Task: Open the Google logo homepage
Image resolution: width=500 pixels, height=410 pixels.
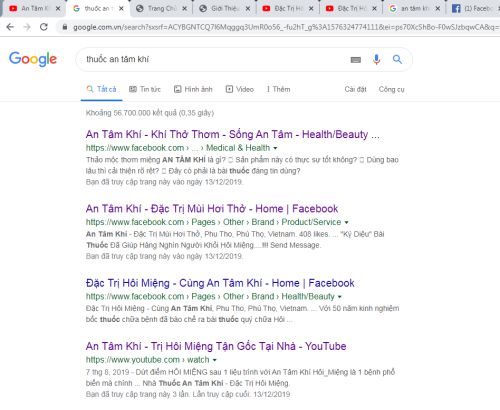Action: click(33, 59)
